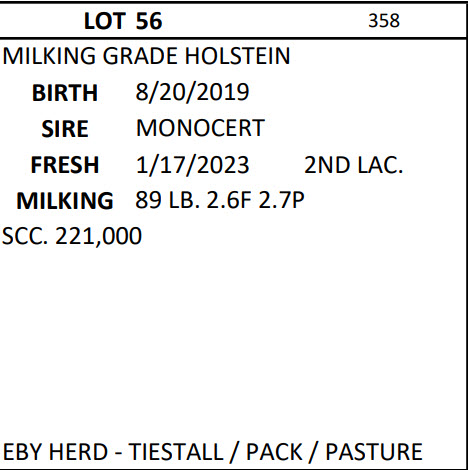This screenshot has width=468, height=470.
Task: Select the 89 LB. milk weight
Action: (167, 200)
